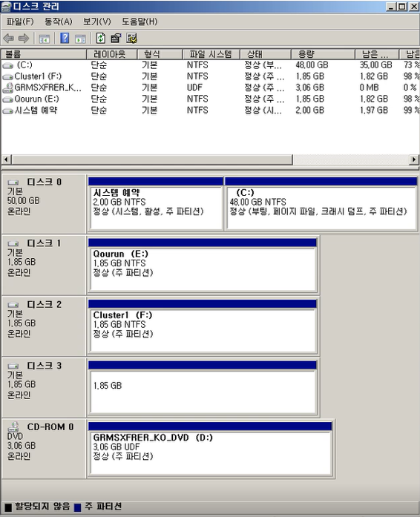Select the (C:) 48.00 GB NTFS partition
Image resolution: width=420 pixels, height=517 pixels.
pyautogui.click(x=321, y=204)
